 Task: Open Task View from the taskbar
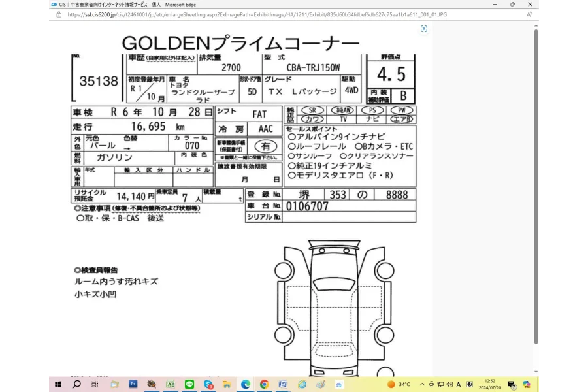pyautogui.click(x=95, y=384)
